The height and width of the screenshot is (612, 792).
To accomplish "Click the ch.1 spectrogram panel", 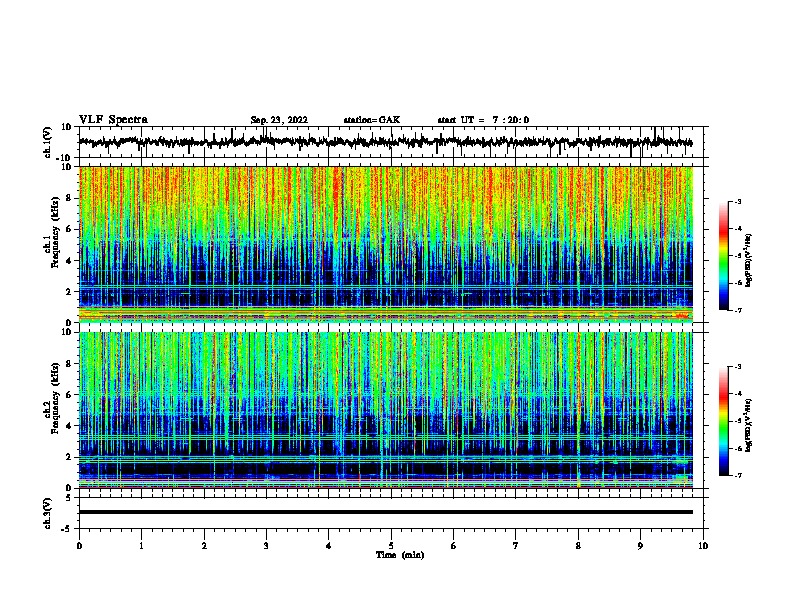I will coord(386,244).
